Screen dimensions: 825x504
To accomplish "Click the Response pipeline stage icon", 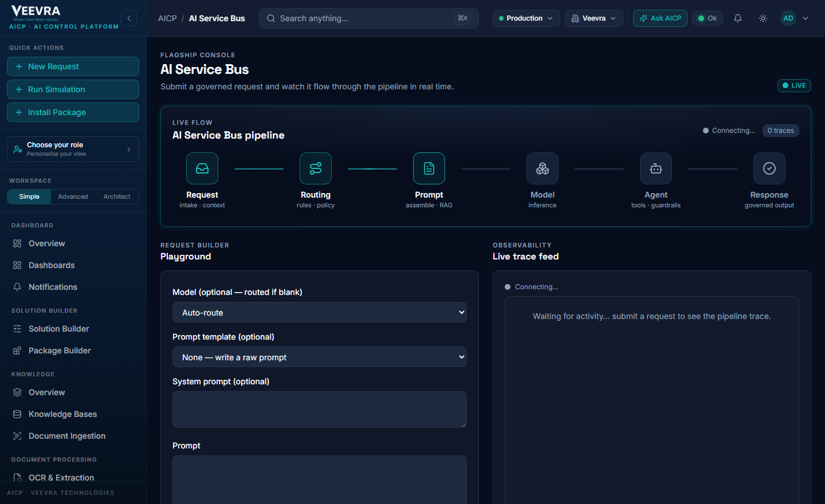I will pos(769,168).
